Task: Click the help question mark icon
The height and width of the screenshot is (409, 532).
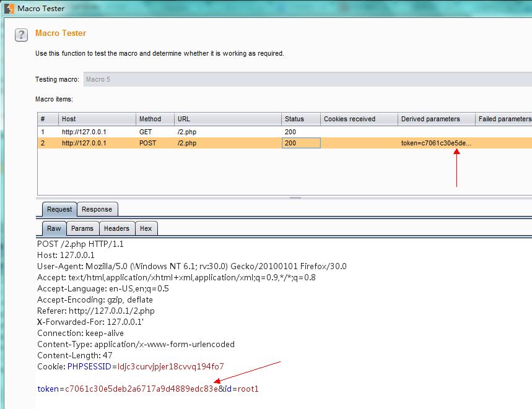Action: [x=22, y=35]
